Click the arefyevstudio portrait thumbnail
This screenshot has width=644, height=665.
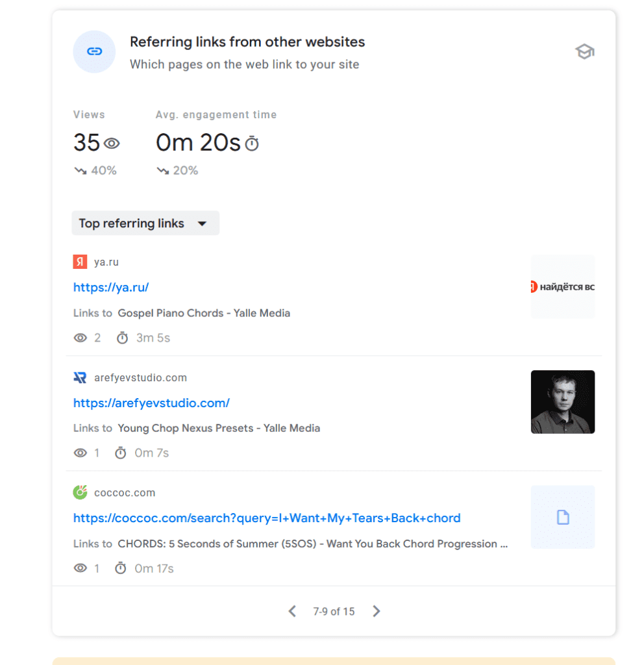pos(562,402)
